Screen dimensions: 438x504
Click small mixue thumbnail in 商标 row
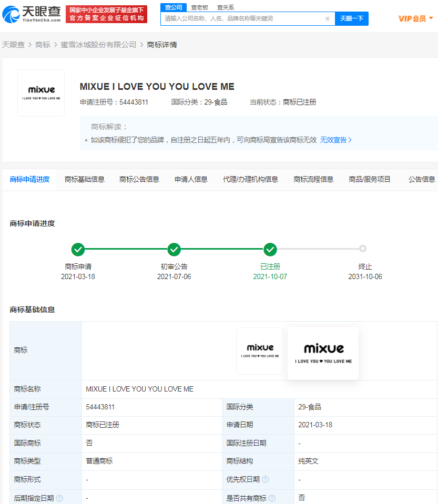click(x=260, y=351)
